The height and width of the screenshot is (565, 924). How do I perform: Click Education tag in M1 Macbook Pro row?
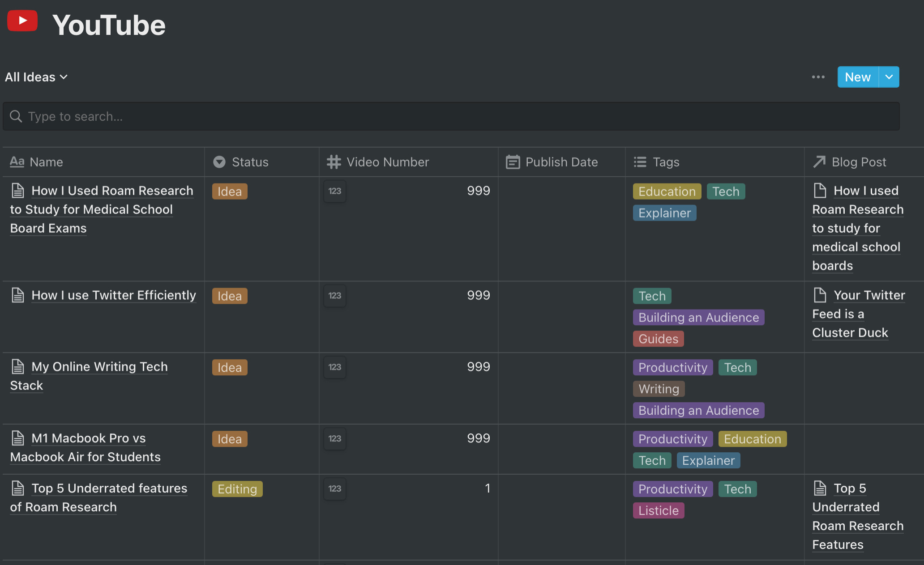click(753, 439)
